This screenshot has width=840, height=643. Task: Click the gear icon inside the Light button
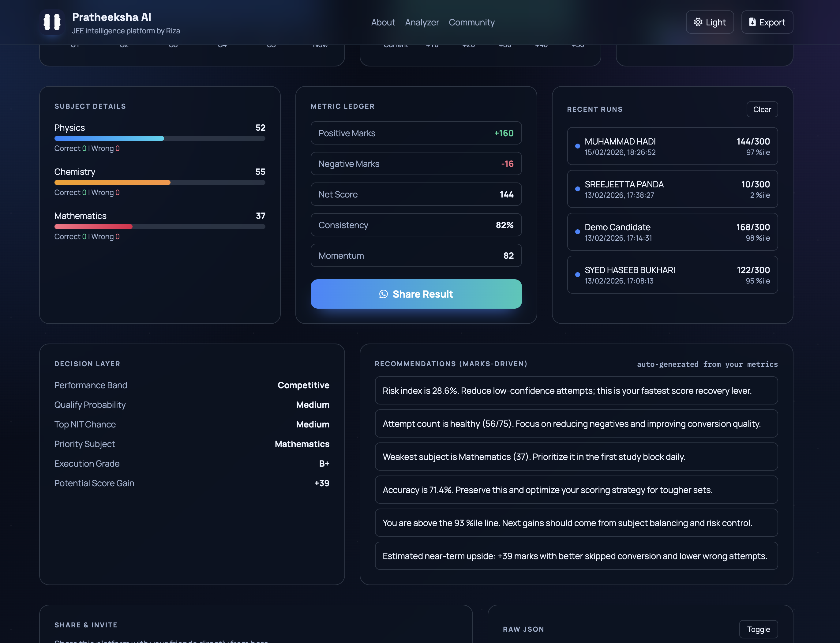point(698,22)
